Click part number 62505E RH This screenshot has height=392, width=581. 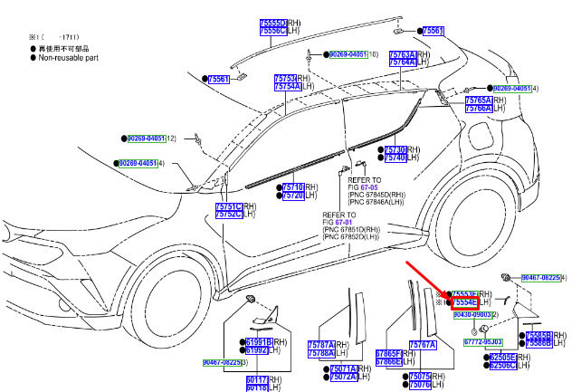coord(503,358)
